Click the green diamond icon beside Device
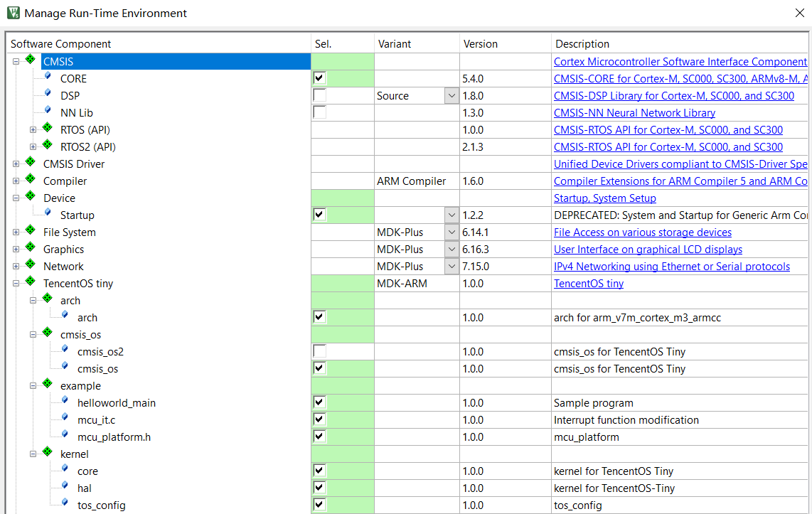Viewport: 812px width, 514px height. click(31, 196)
